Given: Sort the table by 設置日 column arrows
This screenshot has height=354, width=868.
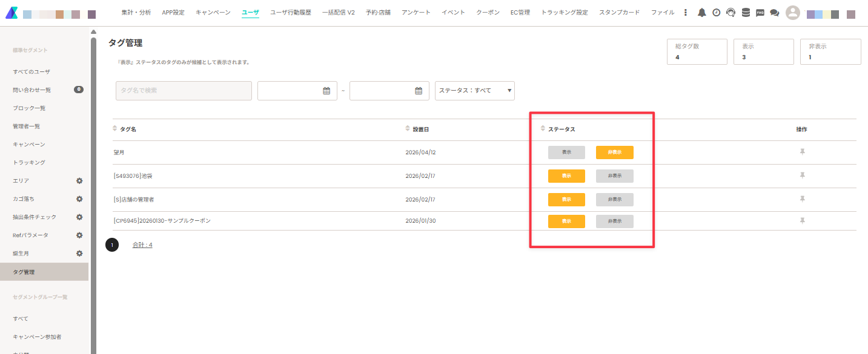Looking at the screenshot, I should [x=408, y=128].
